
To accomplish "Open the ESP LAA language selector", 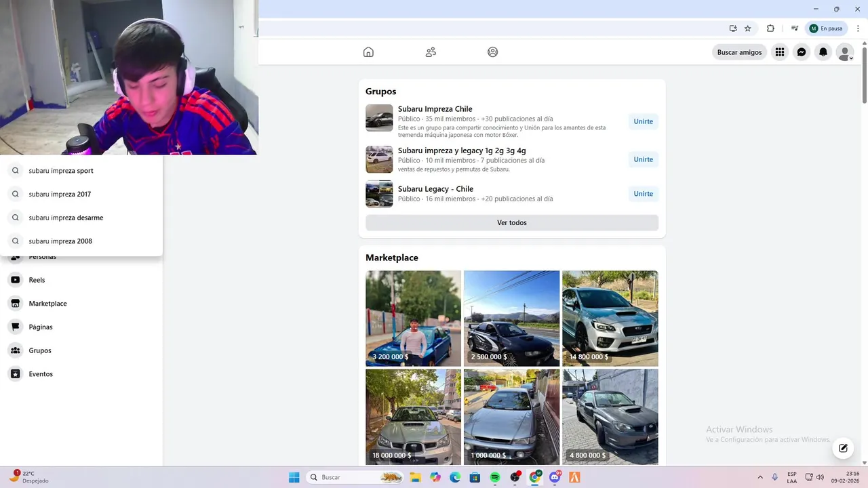I will pyautogui.click(x=792, y=477).
